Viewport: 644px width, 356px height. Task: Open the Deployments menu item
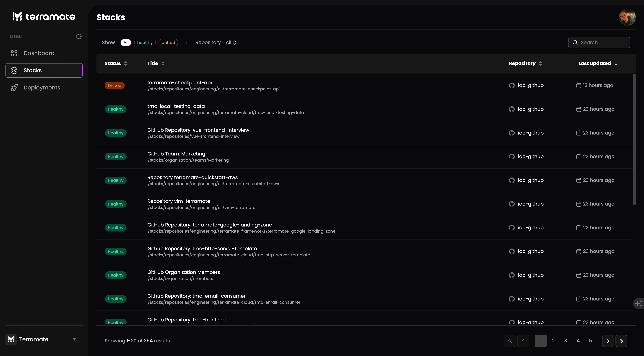(x=44, y=88)
